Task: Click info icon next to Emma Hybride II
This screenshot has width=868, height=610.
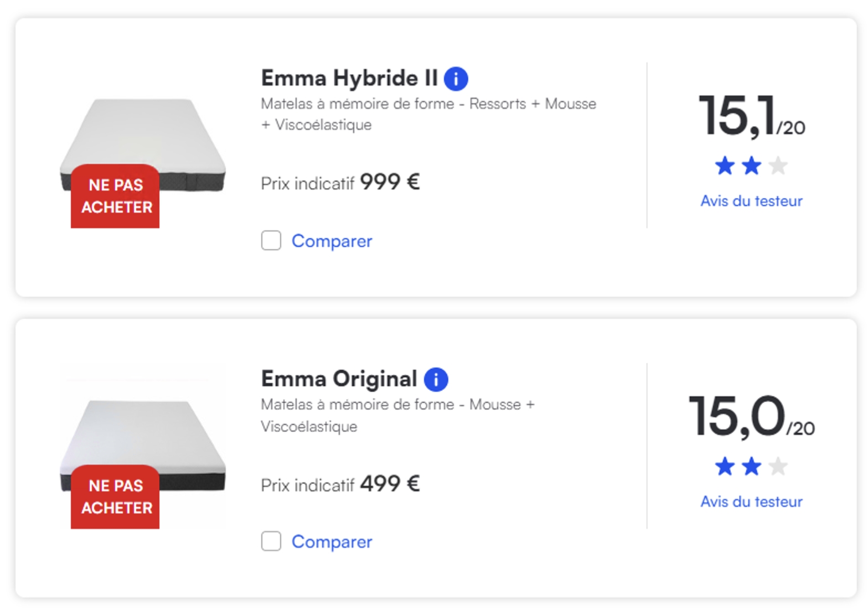Action: [456, 79]
